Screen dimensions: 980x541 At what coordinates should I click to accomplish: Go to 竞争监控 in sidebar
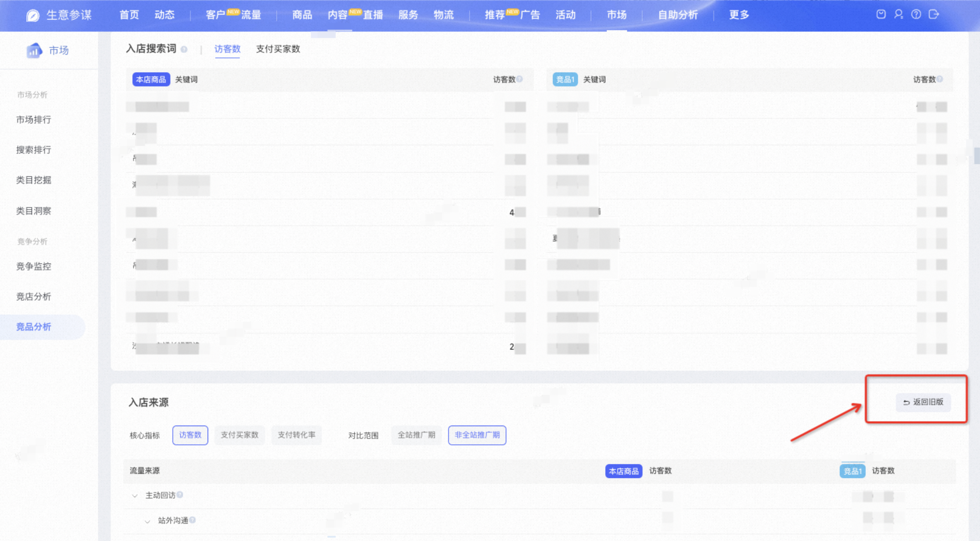(34, 266)
